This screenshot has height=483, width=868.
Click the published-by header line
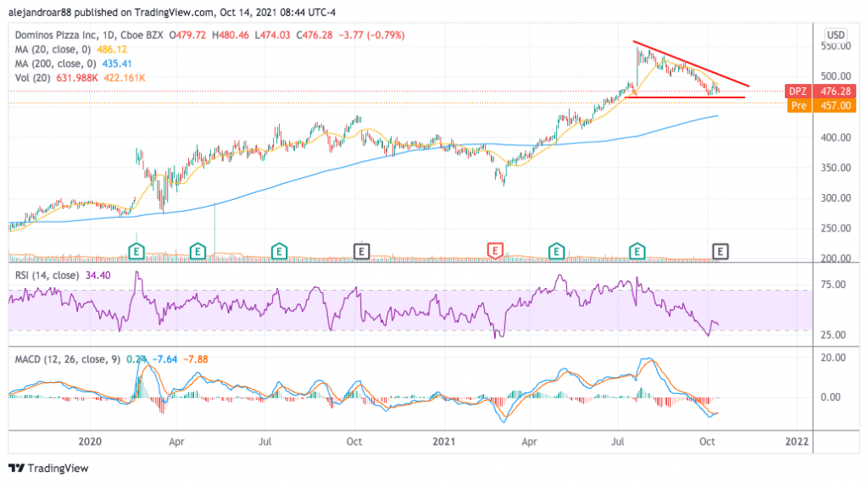(172, 12)
